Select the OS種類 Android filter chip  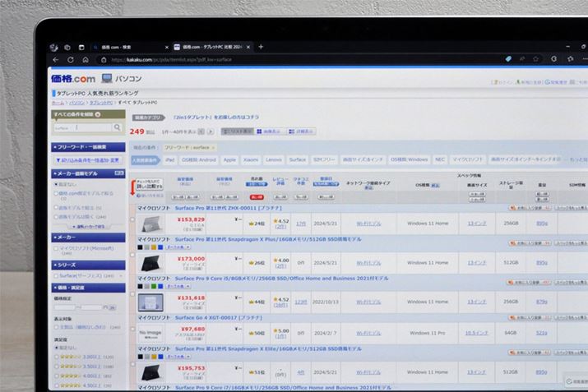click(x=199, y=159)
